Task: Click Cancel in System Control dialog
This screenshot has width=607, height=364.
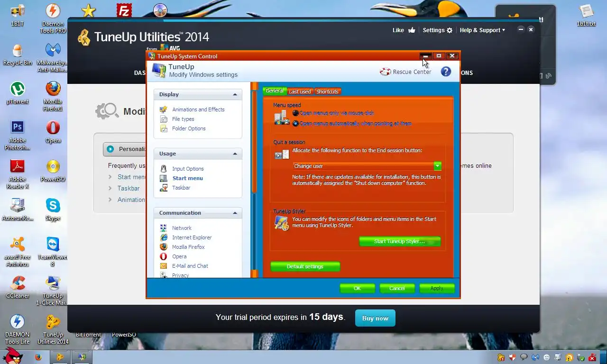Action: (x=397, y=288)
